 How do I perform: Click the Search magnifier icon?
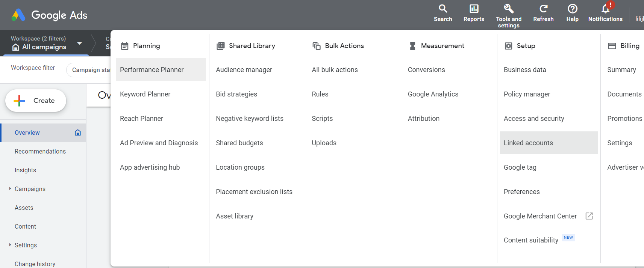(x=443, y=9)
